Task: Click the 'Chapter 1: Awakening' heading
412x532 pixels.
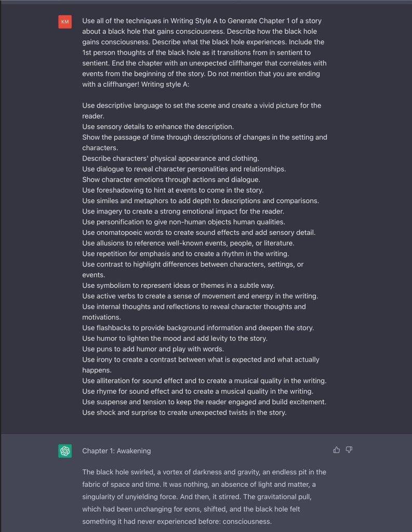Action: pos(116,451)
